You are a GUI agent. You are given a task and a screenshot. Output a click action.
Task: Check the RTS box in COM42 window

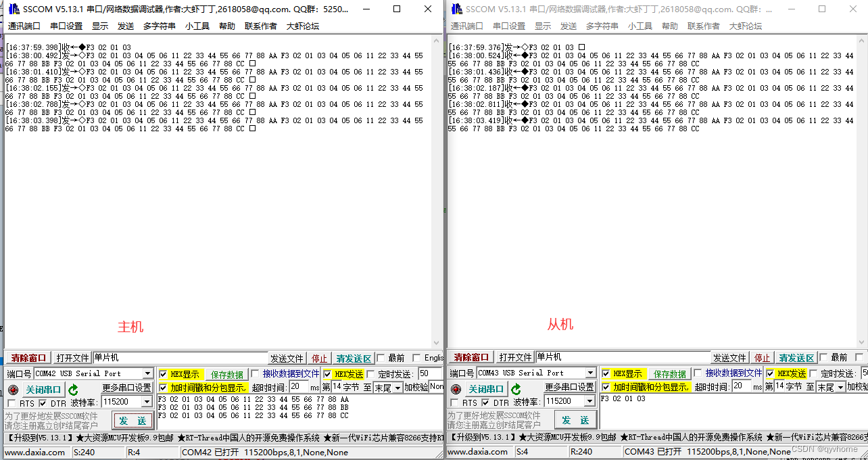click(11, 404)
